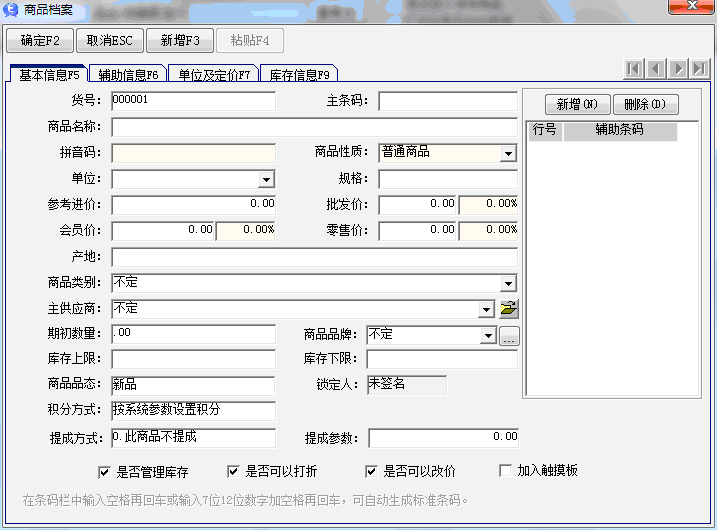Disable the 是否可以改价 checkbox
717x530 pixels.
pos(371,472)
